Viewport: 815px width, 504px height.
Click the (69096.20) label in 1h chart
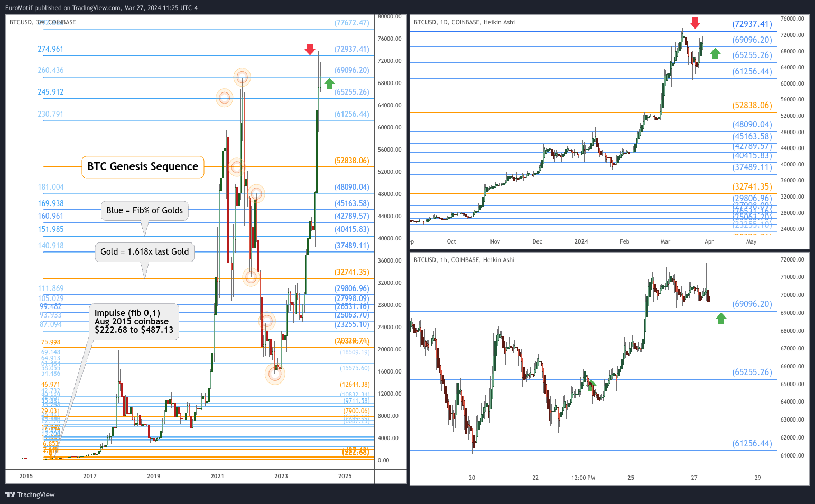[x=752, y=304]
